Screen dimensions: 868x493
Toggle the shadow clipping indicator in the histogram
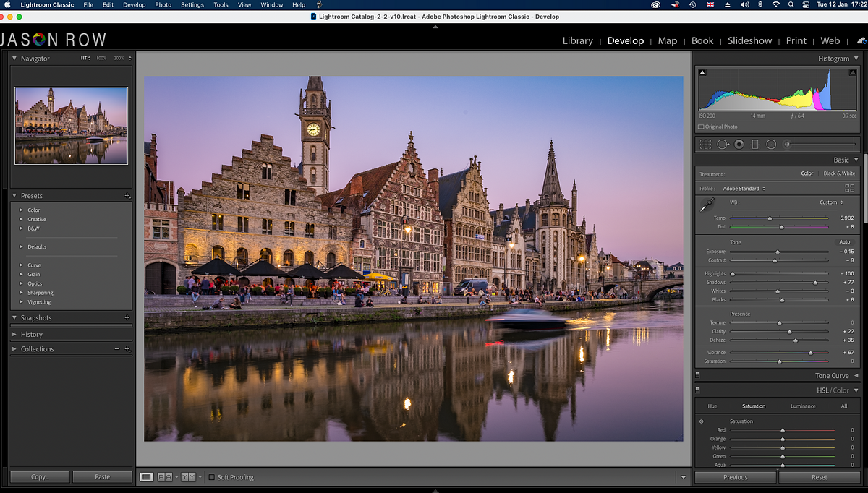click(x=702, y=73)
